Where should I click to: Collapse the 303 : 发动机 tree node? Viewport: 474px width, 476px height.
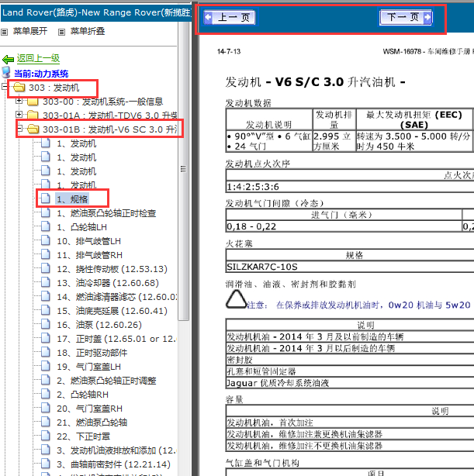click(x=4, y=87)
